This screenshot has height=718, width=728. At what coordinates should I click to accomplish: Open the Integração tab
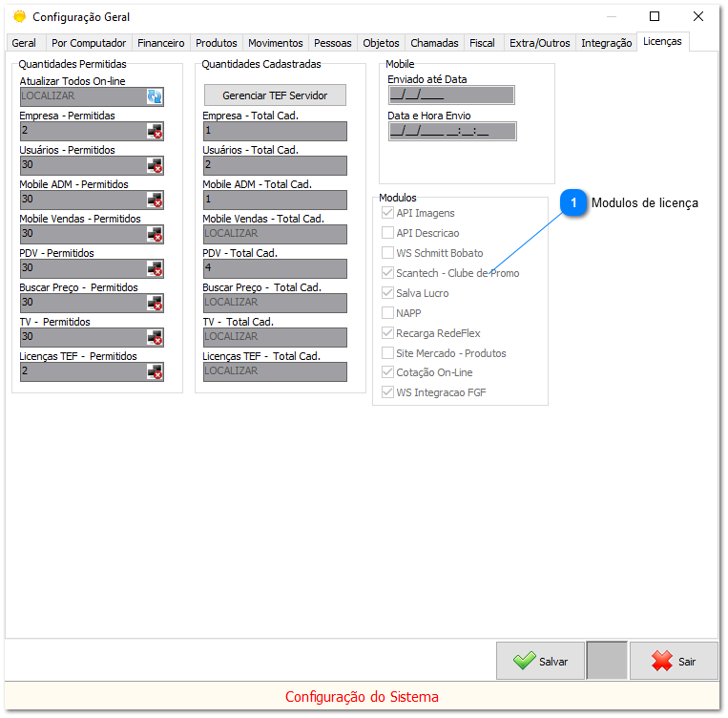pos(606,43)
